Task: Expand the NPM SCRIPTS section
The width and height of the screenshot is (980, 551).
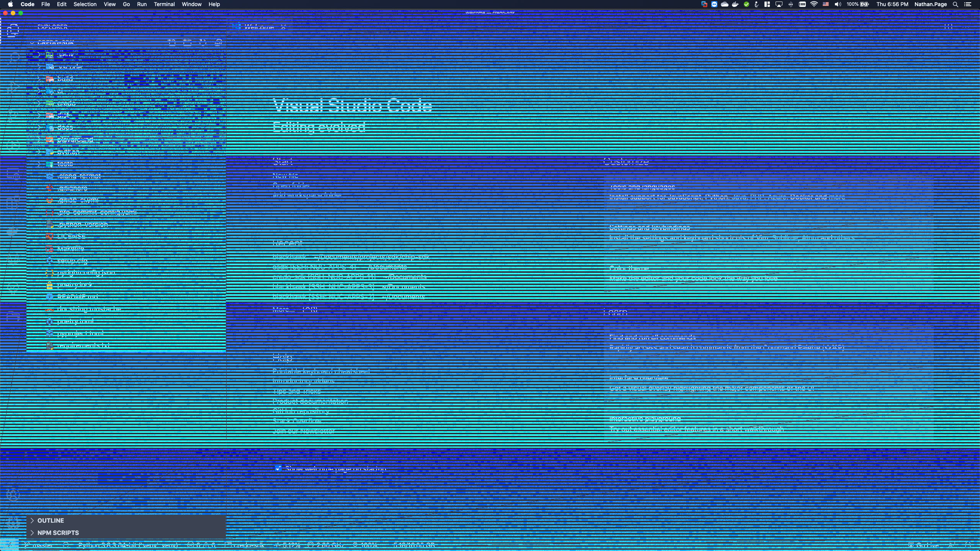Action: click(x=126, y=533)
